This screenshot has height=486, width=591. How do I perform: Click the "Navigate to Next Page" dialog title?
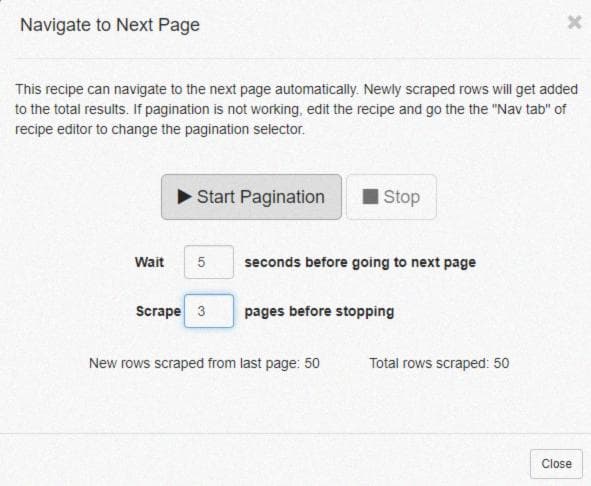[110, 25]
